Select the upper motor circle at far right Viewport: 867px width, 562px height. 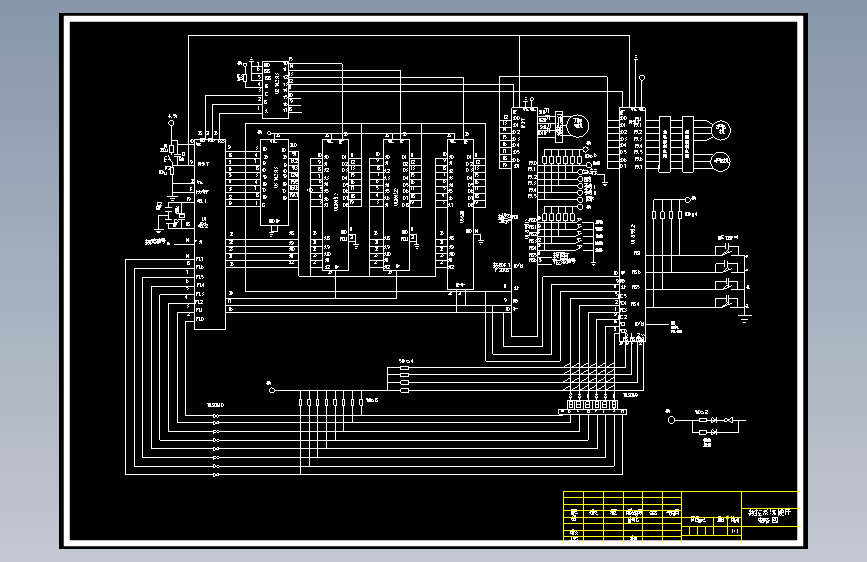(720, 130)
